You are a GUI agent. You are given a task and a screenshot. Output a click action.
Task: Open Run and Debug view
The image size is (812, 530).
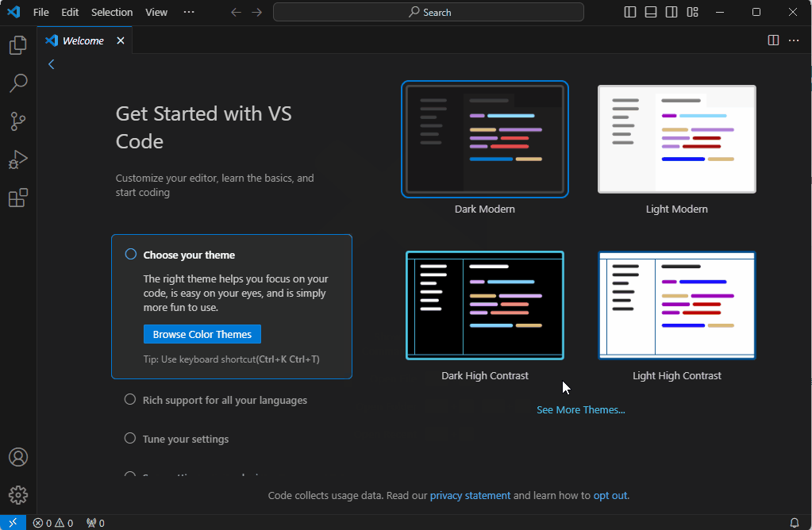click(x=17, y=159)
